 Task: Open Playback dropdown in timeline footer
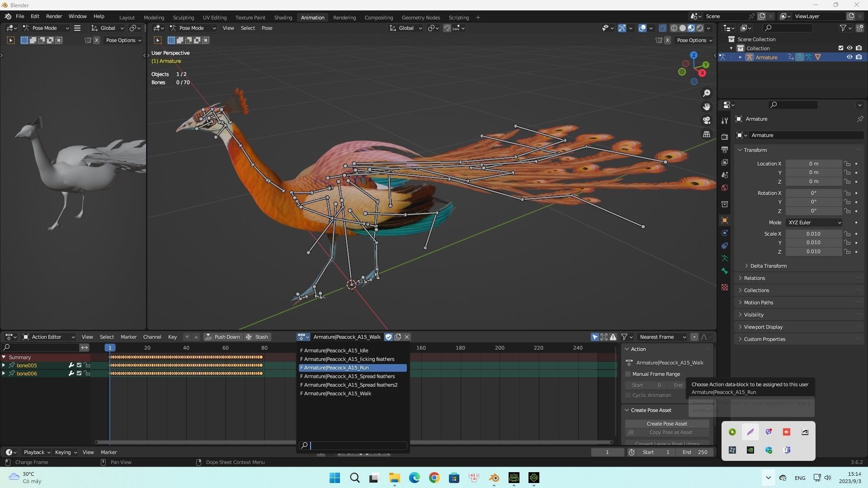coord(37,452)
